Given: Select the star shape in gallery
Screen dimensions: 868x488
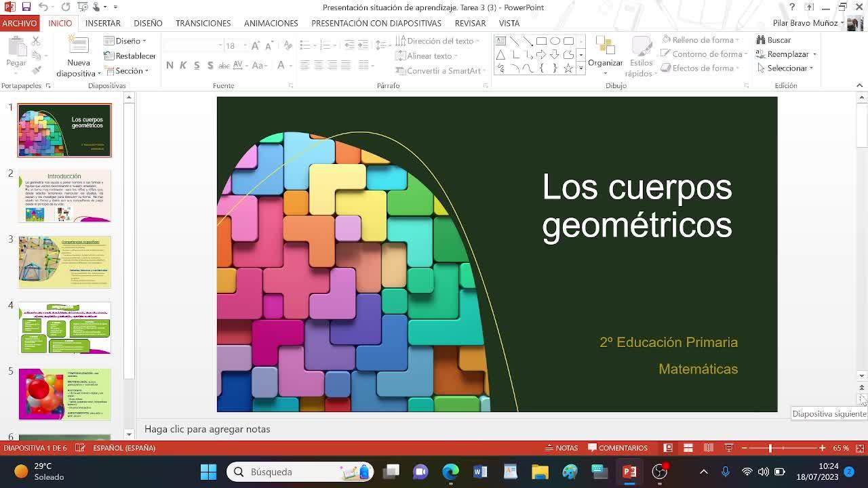Looking at the screenshot, I should pyautogui.click(x=568, y=68).
